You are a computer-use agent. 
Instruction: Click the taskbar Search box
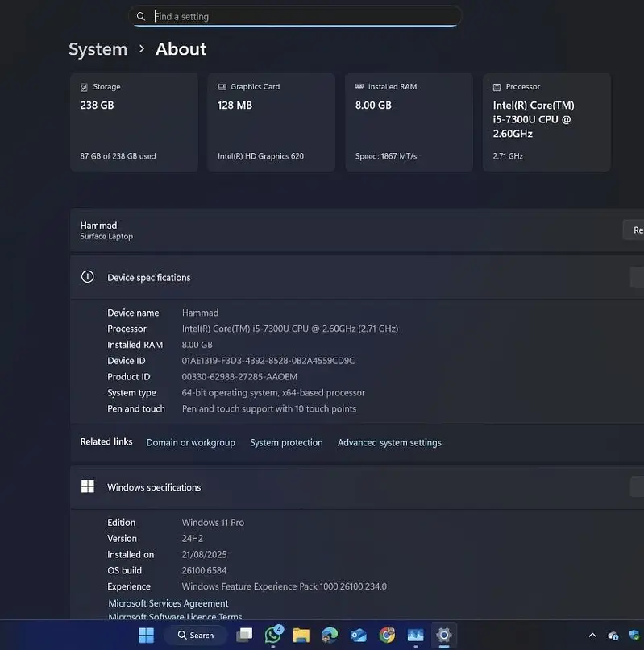coord(193,636)
